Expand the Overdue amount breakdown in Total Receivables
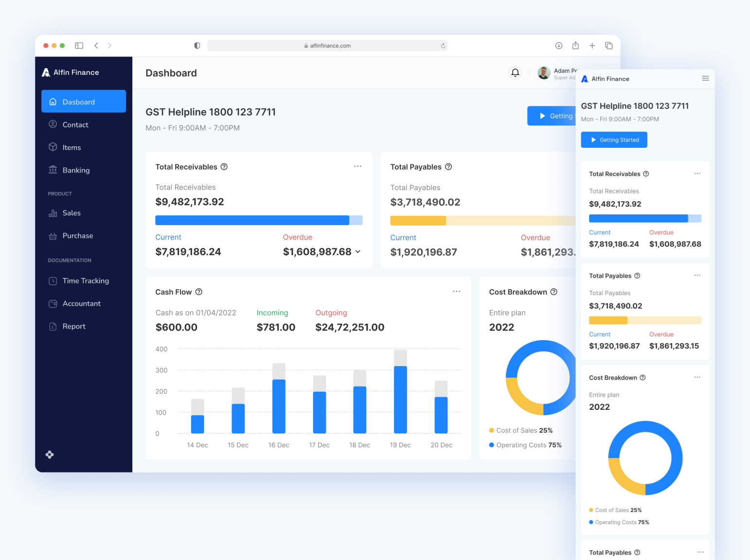Viewport: 750px width, 560px height. pyautogui.click(x=358, y=252)
